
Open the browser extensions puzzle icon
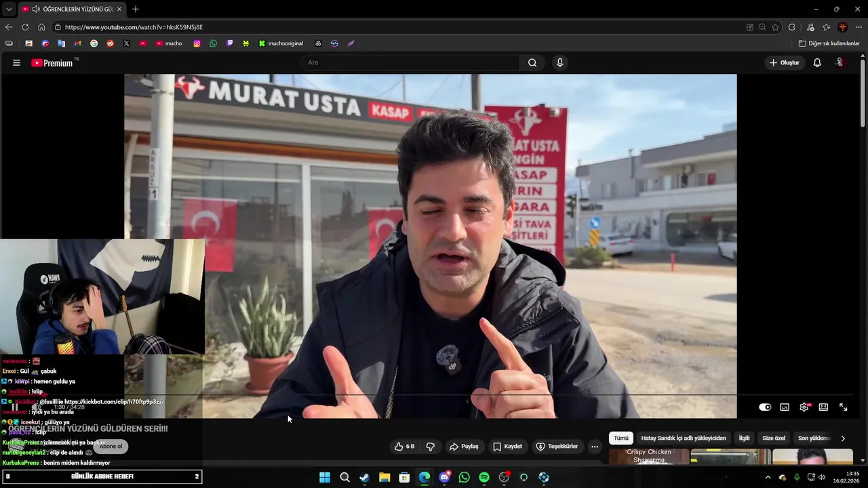[792, 27]
